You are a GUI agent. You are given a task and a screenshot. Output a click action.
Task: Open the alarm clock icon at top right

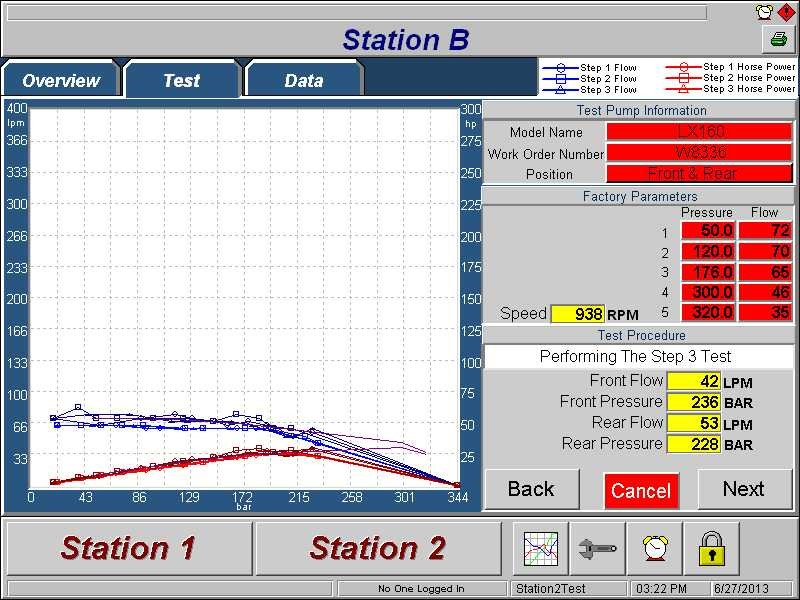point(765,11)
